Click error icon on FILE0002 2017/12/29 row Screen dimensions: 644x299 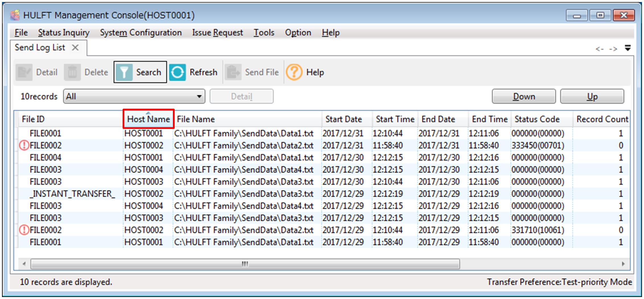24,230
